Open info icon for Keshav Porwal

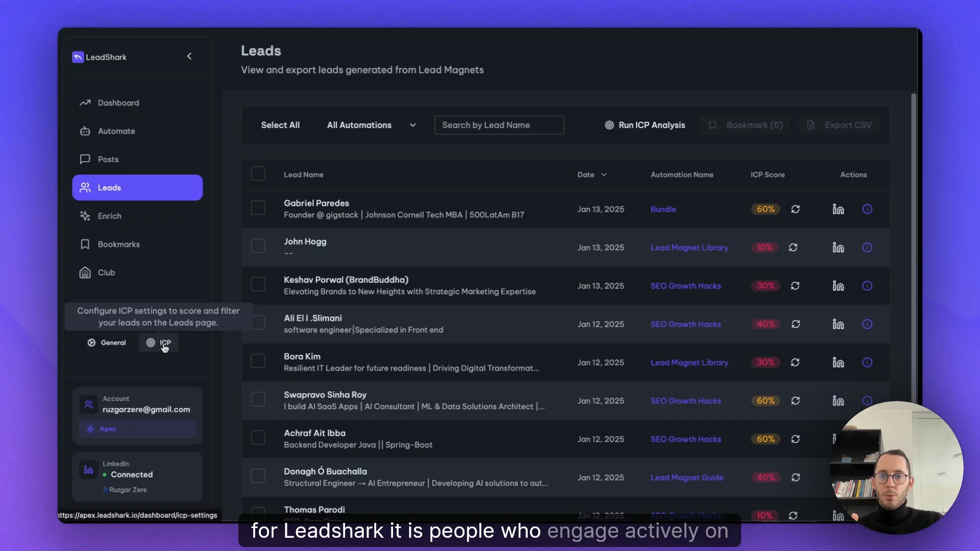click(867, 286)
